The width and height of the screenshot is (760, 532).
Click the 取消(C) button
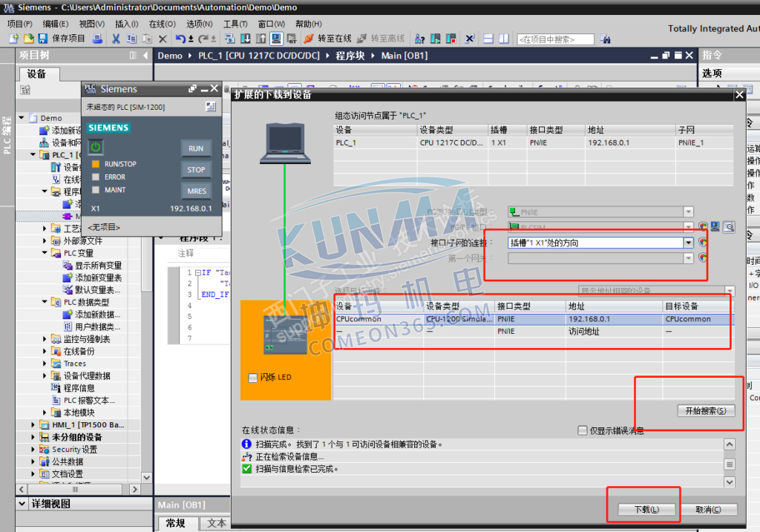[x=708, y=510]
